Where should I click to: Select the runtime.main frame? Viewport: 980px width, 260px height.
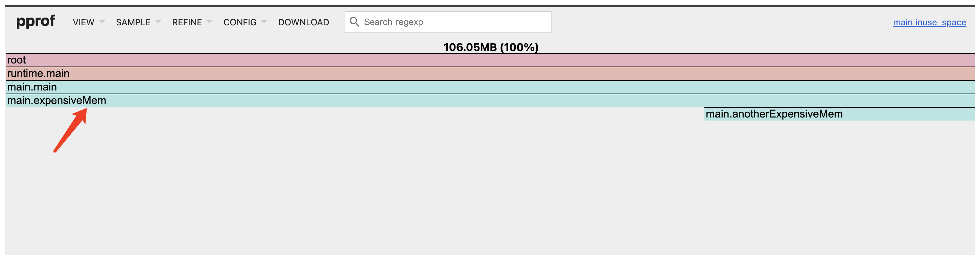(x=490, y=74)
